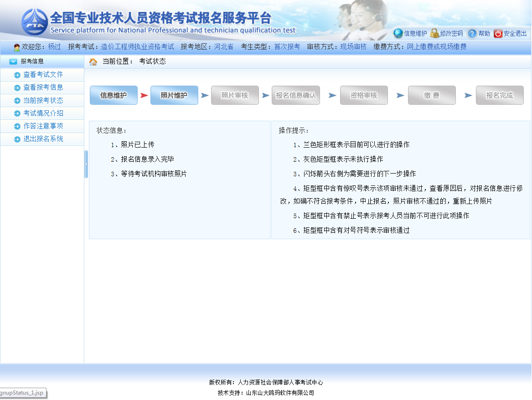Click the gray 缴费 step box
532x400 pixels.
432,95
